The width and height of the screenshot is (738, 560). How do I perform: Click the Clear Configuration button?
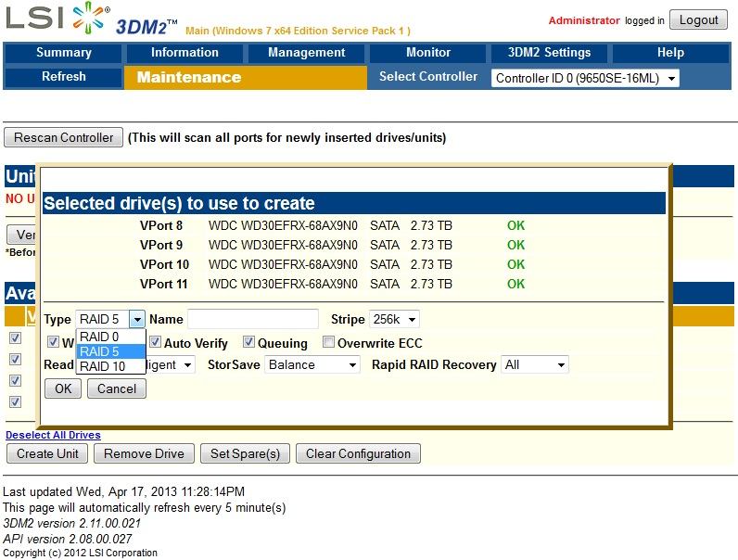pos(358,453)
